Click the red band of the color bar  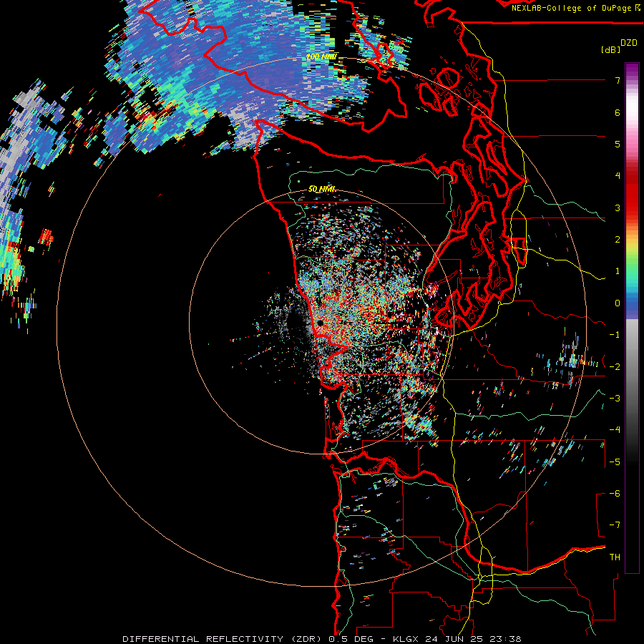coord(632,193)
